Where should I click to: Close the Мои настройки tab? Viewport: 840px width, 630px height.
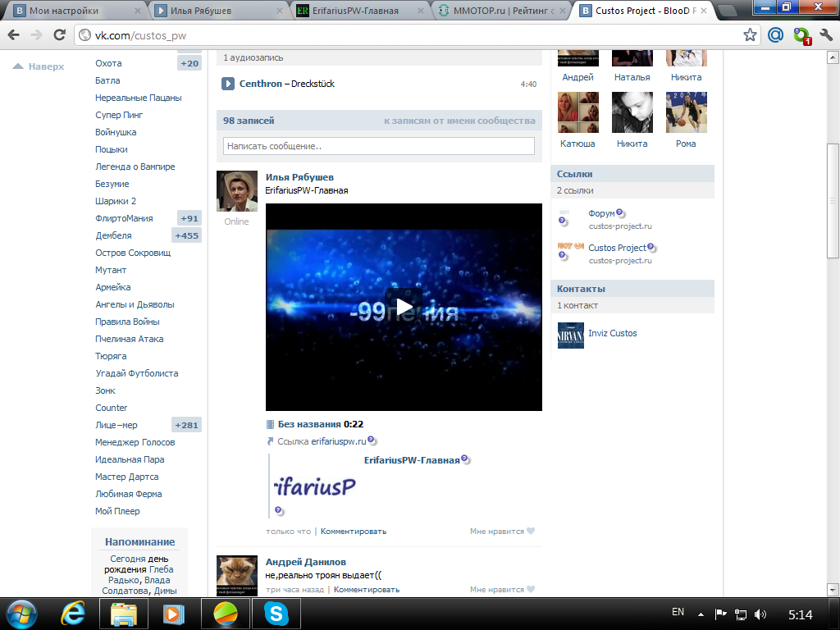(138, 11)
